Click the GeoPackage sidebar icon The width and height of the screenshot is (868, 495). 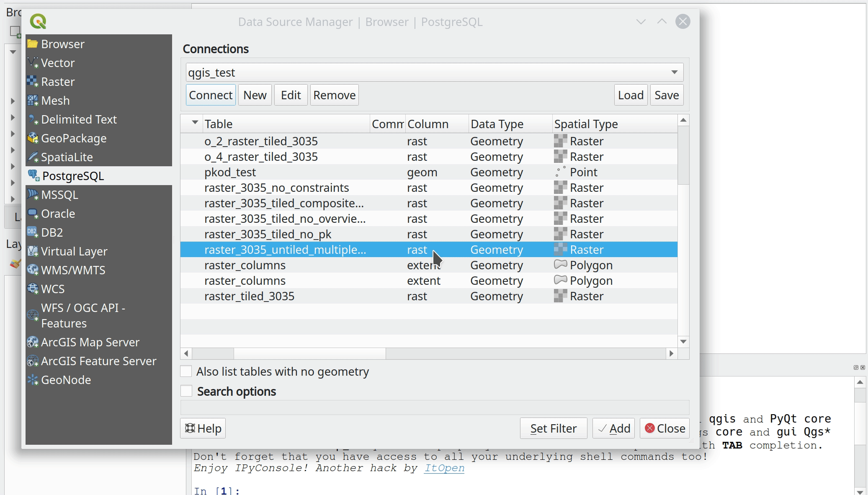[x=32, y=138]
